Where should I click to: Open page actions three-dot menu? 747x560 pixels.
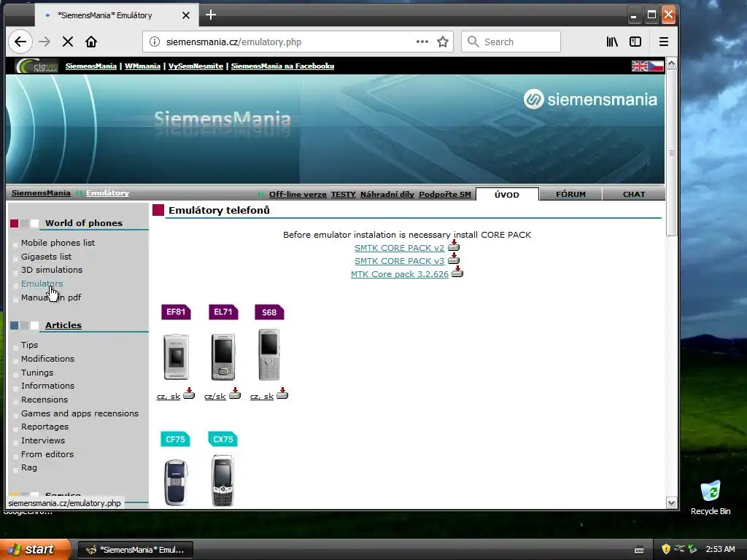422,42
